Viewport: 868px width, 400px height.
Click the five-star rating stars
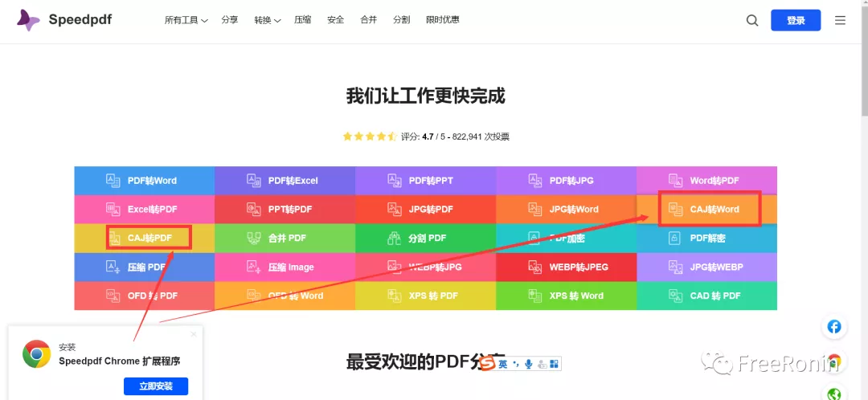tap(369, 136)
